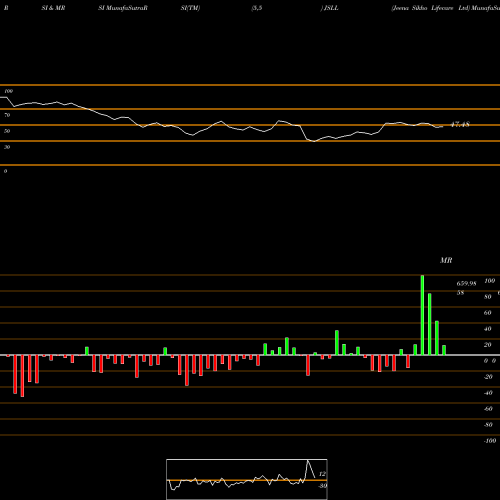Click the MR axis label -60
This screenshot has width=500, height=500.
tap(488, 409)
